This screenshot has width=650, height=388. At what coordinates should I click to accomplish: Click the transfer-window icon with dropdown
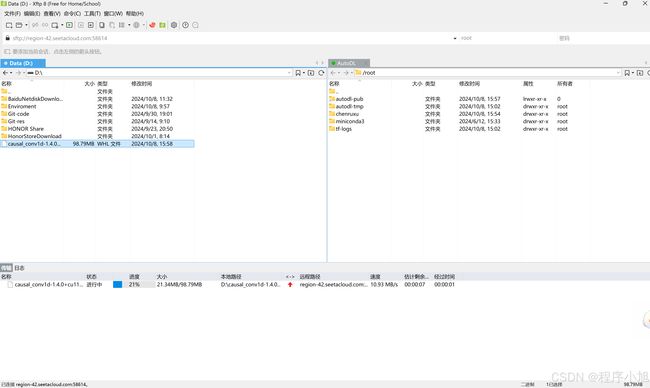pos(55,25)
